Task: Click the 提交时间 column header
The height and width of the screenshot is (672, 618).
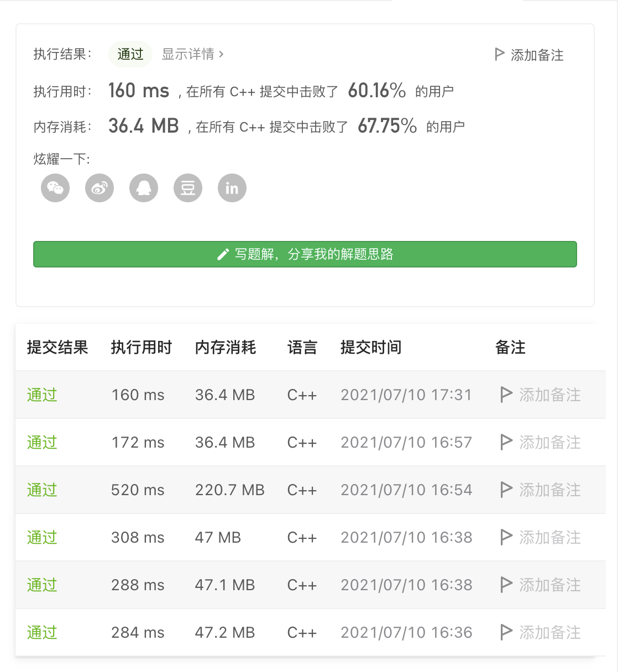Action: 371,347
